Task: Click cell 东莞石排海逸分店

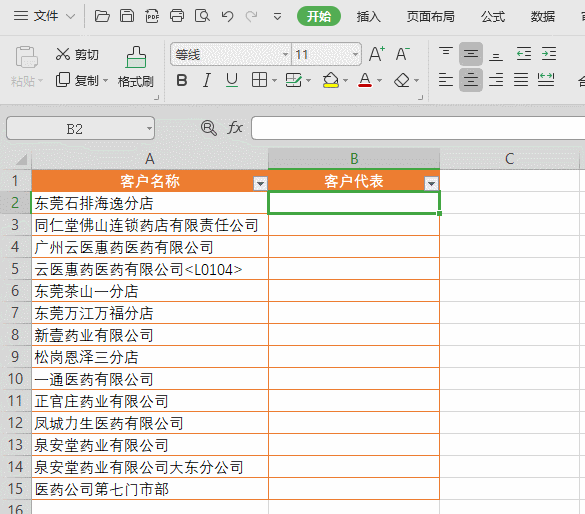Action: [x=150, y=203]
